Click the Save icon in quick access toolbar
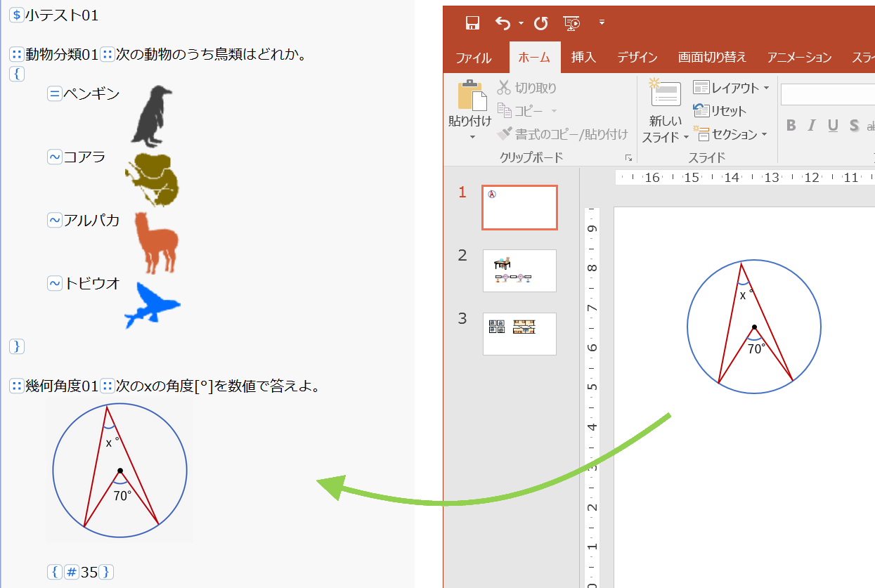This screenshot has width=875, height=588. point(472,23)
